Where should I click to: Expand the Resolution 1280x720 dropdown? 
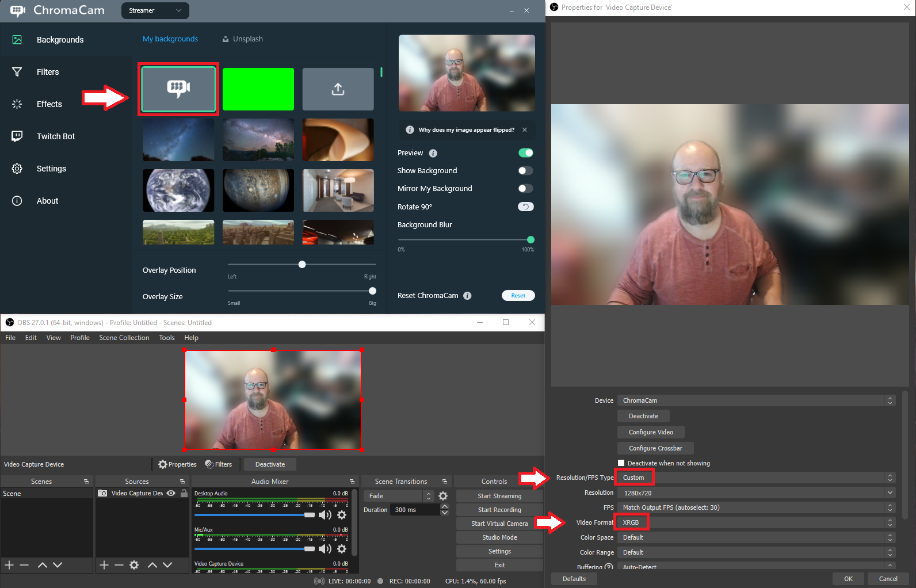click(x=890, y=492)
